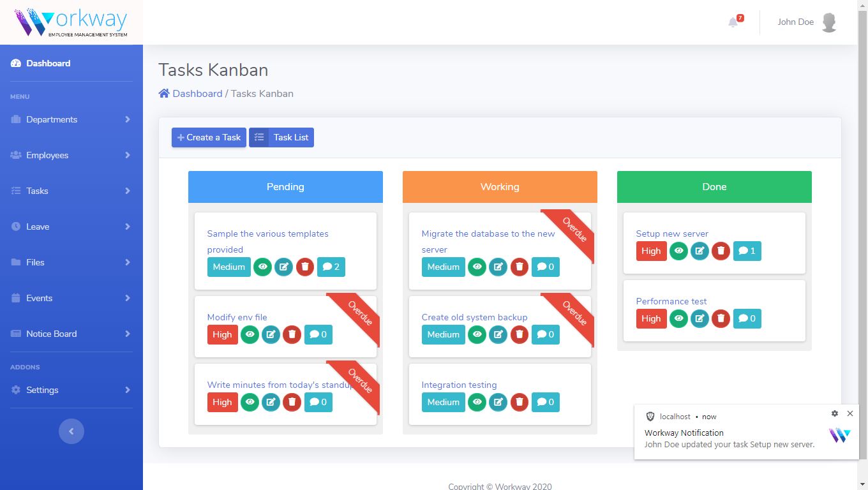Edit the Integration testing task
868x490 pixels.
click(x=498, y=402)
